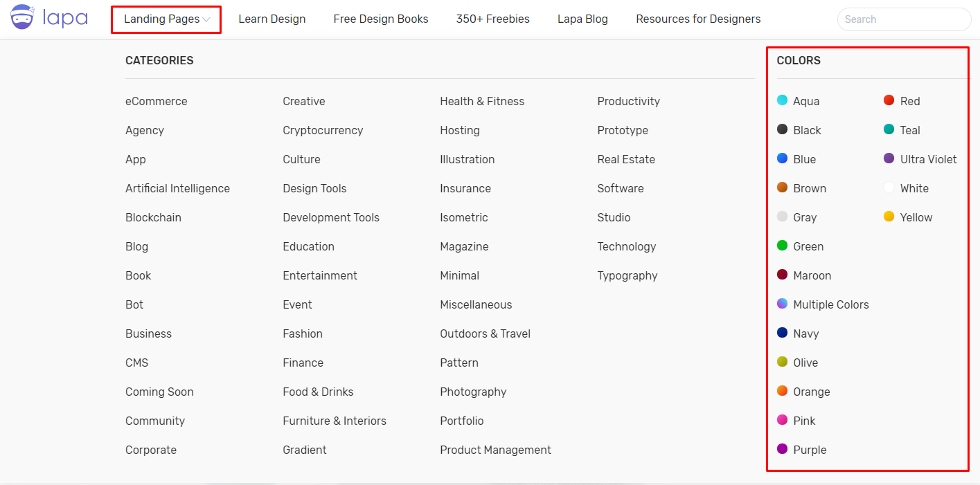The width and height of the screenshot is (980, 485).
Task: Open the Product Management category
Action: pos(496,450)
